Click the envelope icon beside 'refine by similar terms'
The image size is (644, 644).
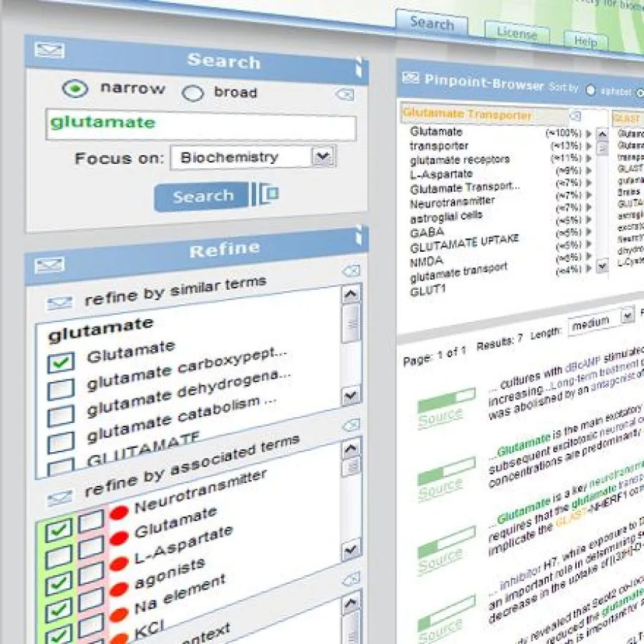59,303
